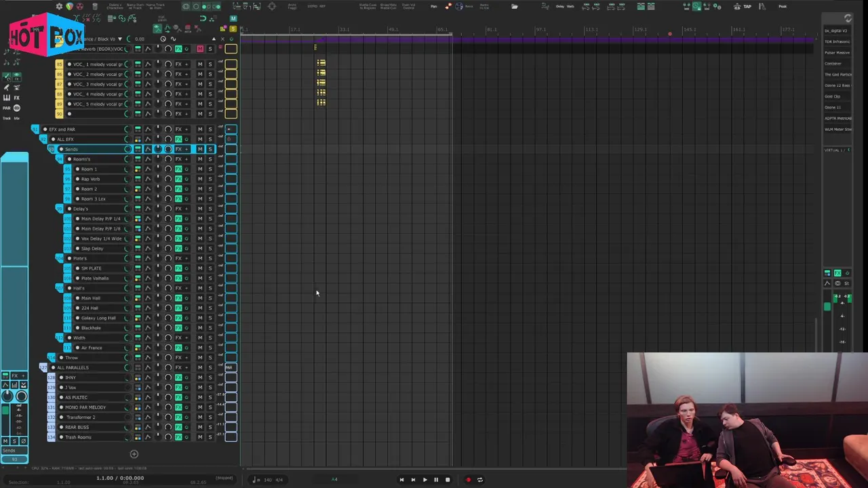Image resolution: width=868 pixels, height=488 pixels.
Task: Open the routing icon on Sends track
Action: [x=138, y=149]
